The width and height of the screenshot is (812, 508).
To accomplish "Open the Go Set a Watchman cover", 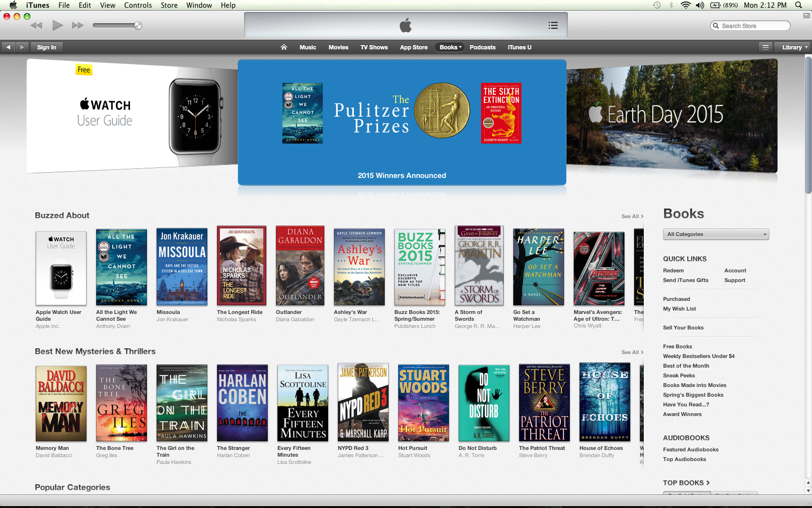I will 538,267.
